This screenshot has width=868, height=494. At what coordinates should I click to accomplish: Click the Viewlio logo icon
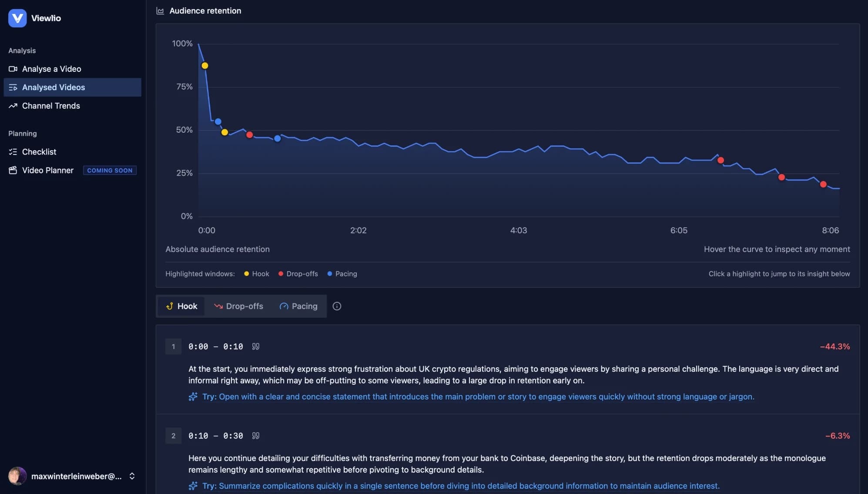coord(17,18)
